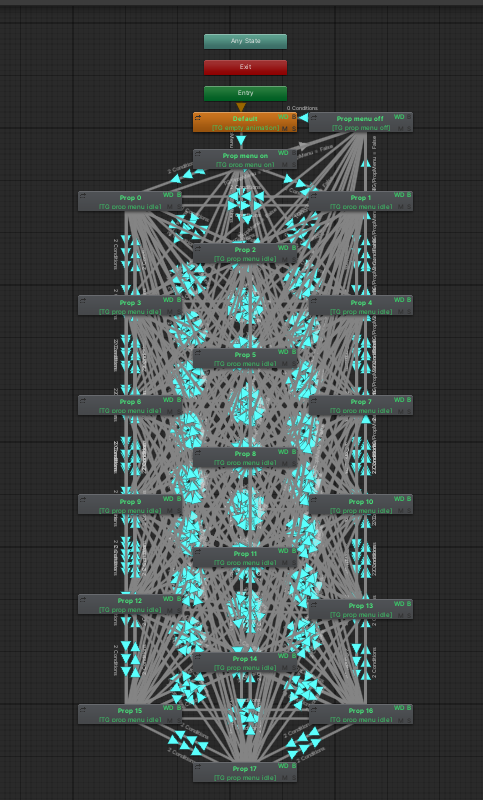Click the WD badge on Prop 16

click(399, 708)
